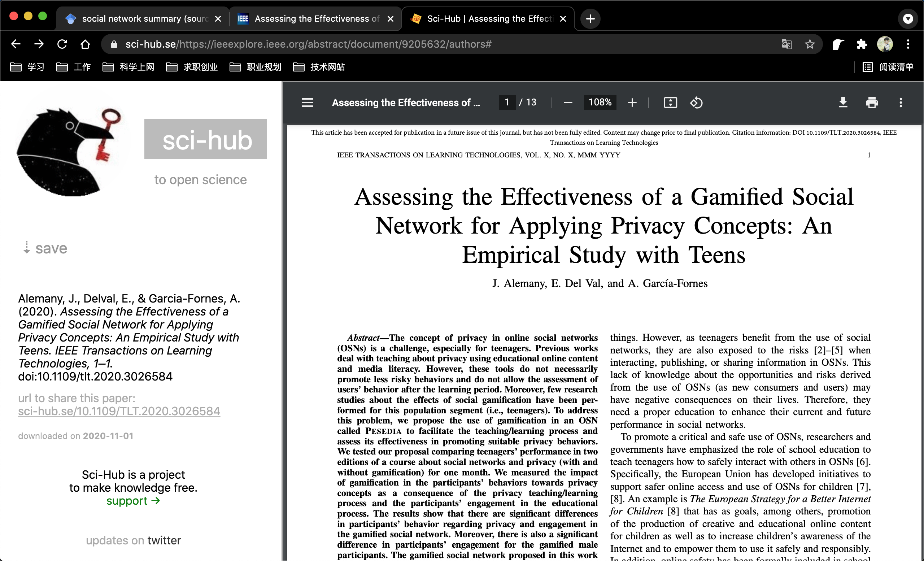The height and width of the screenshot is (561, 924).
Task: Open a new browser tab
Action: click(590, 19)
